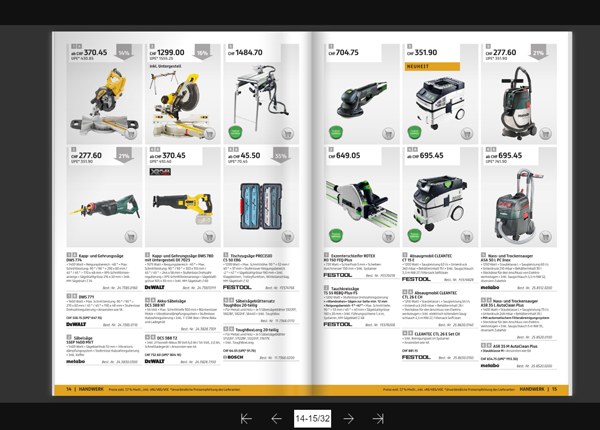Add the yellow DeWalt cordless reciprocating saw to cart
Image resolution: width=600 pixels, height=430 pixels.
pyautogui.click(x=209, y=237)
